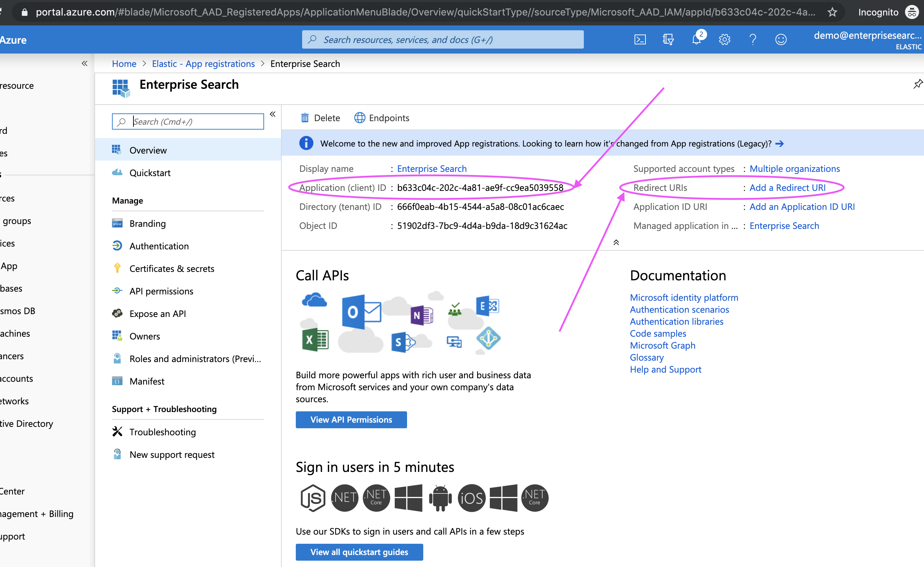Click the Add a Redirect URI link

787,187
